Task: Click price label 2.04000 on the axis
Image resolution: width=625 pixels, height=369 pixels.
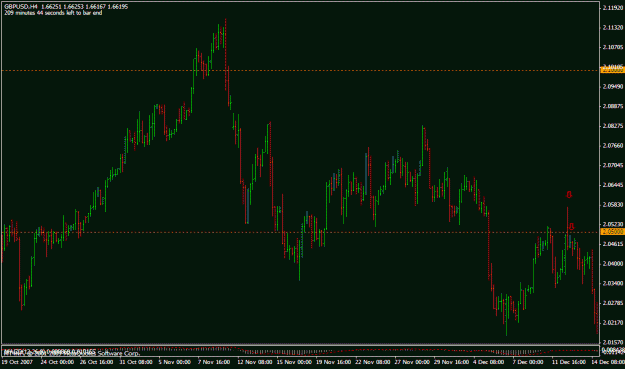Action: tap(613, 263)
